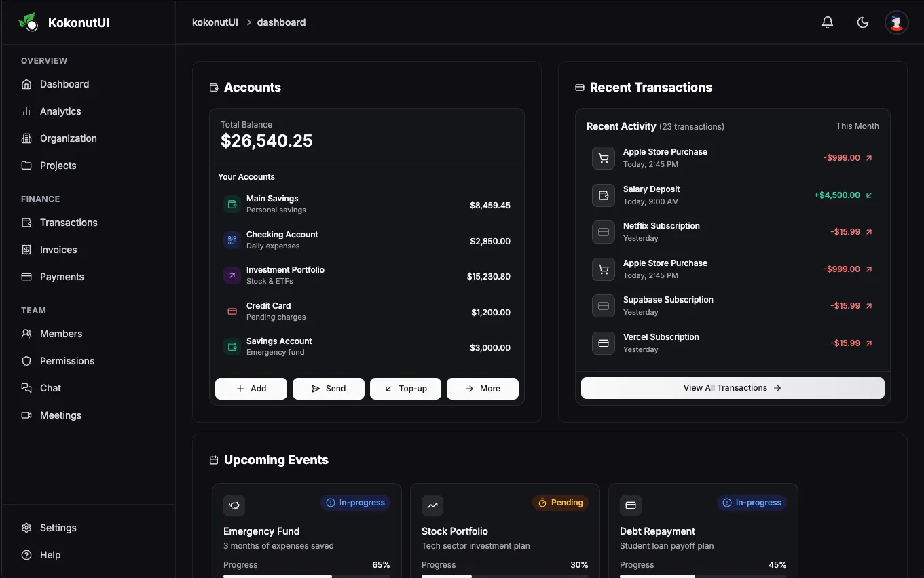Click the notifications bell icon
This screenshot has width=924, height=578.
(827, 22)
